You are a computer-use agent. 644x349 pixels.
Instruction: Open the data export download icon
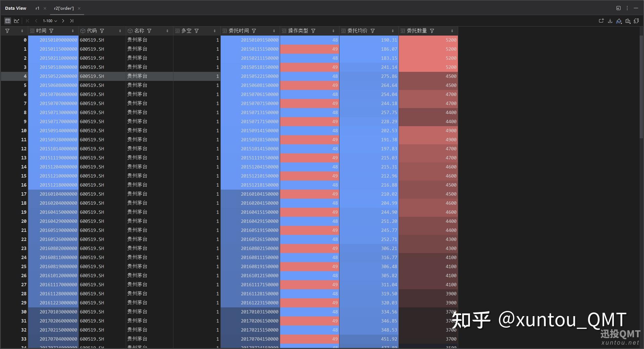click(610, 21)
